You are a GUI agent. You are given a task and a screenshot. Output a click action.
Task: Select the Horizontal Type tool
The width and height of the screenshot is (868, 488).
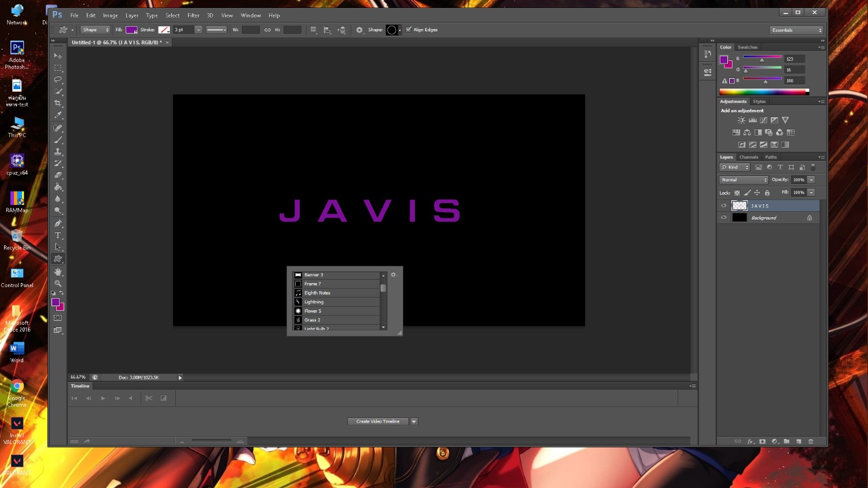click(58, 236)
